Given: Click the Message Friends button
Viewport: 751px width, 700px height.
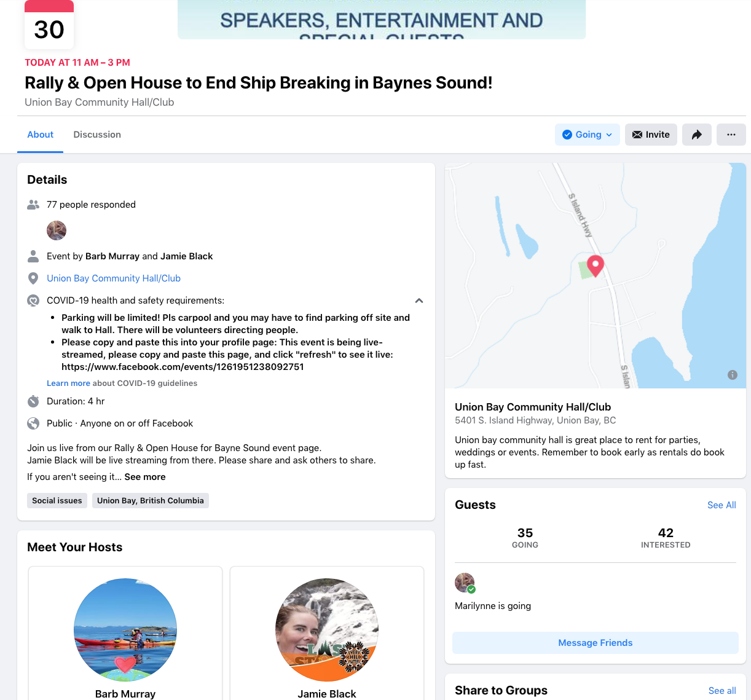Looking at the screenshot, I should pyautogui.click(x=595, y=643).
